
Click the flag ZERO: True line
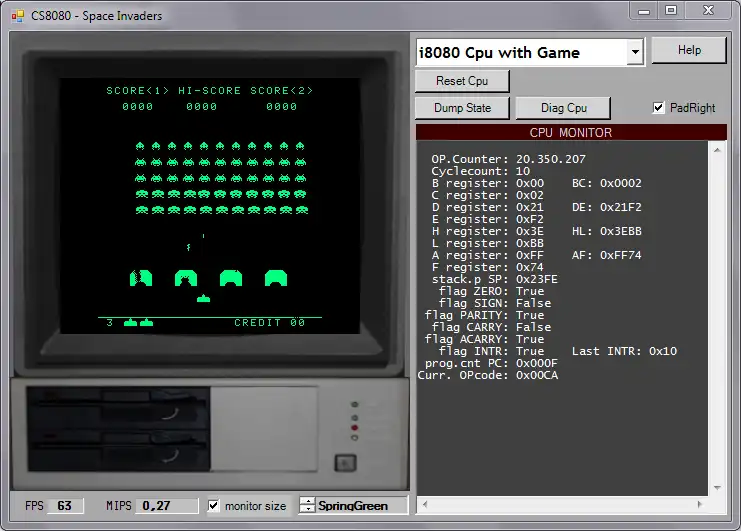491,291
